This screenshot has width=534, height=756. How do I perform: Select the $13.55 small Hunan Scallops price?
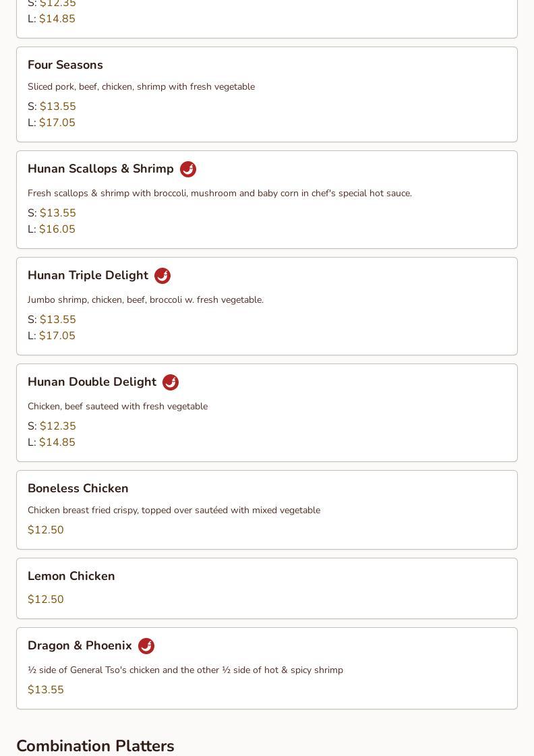[58, 212]
